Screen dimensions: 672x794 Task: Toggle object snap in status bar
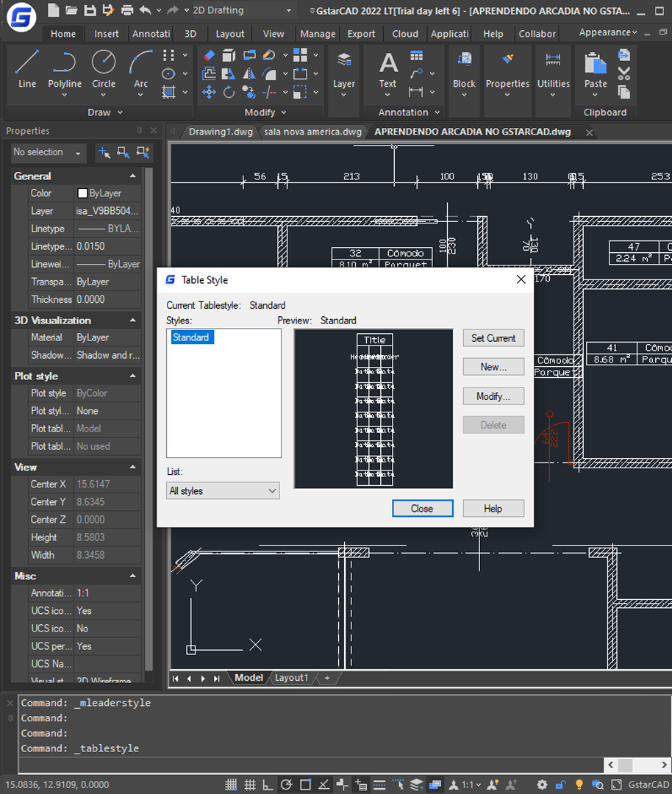point(305,785)
